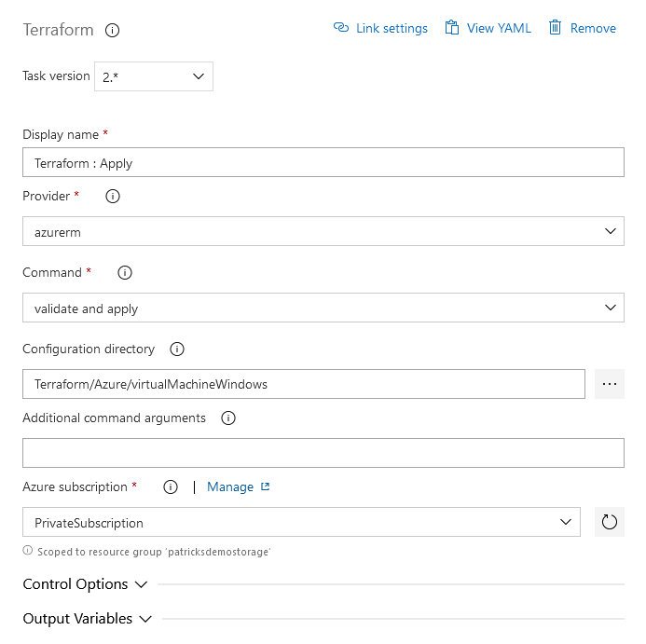Click the Link settings chain icon
The height and width of the screenshot is (644, 646).
coord(341,28)
